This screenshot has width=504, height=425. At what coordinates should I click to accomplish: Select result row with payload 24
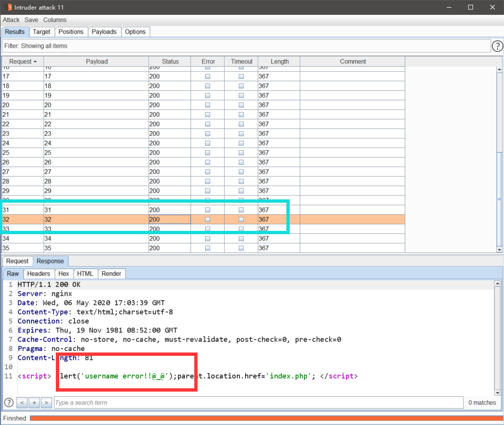(203, 143)
